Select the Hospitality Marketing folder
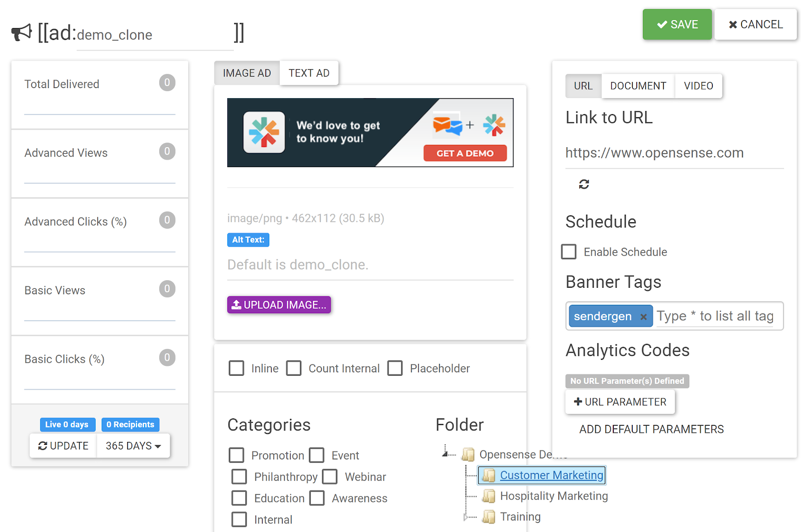 point(554,496)
